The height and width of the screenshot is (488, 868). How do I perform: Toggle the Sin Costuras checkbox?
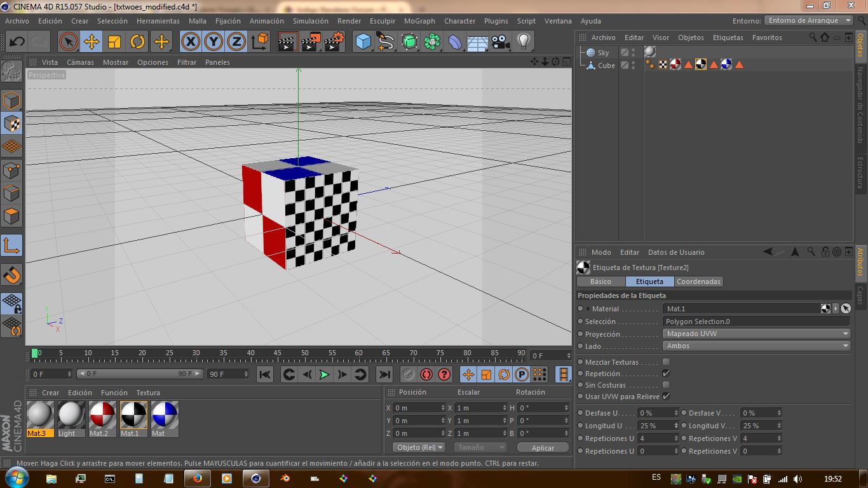(x=666, y=385)
